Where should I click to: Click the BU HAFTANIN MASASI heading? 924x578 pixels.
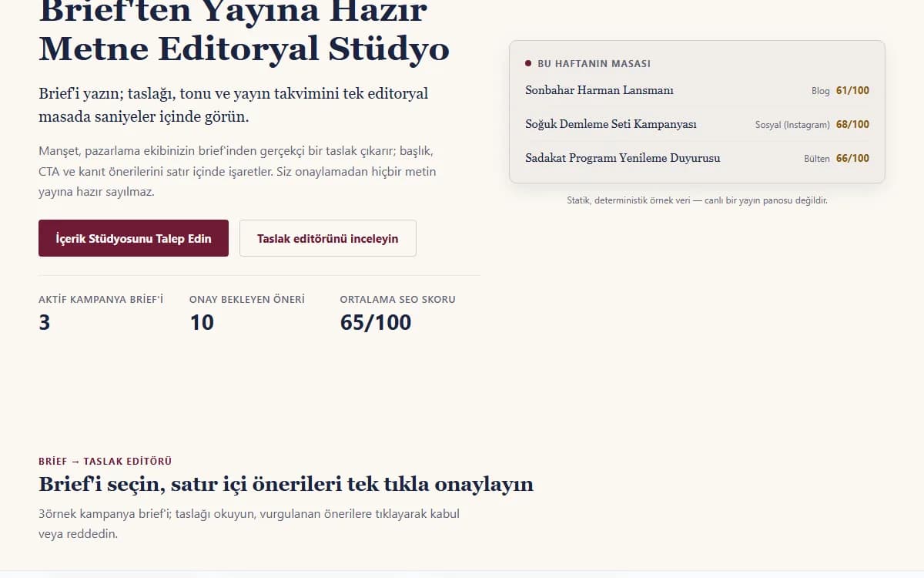[x=594, y=64]
